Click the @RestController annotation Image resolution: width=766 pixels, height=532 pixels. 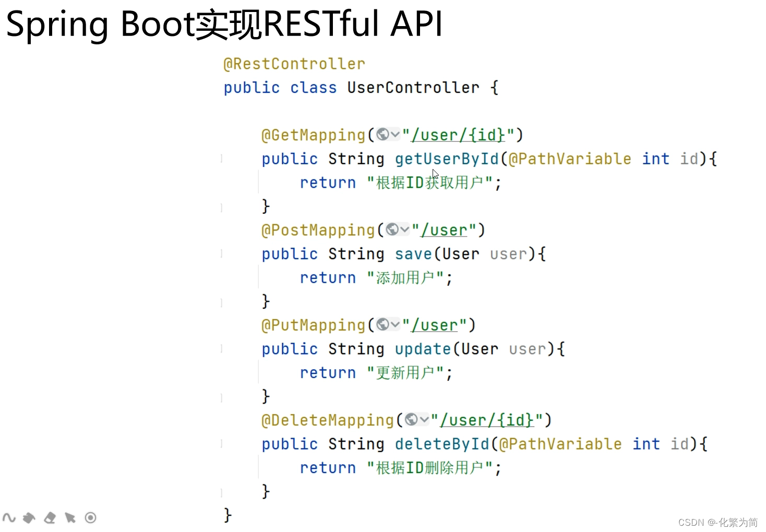(x=294, y=64)
